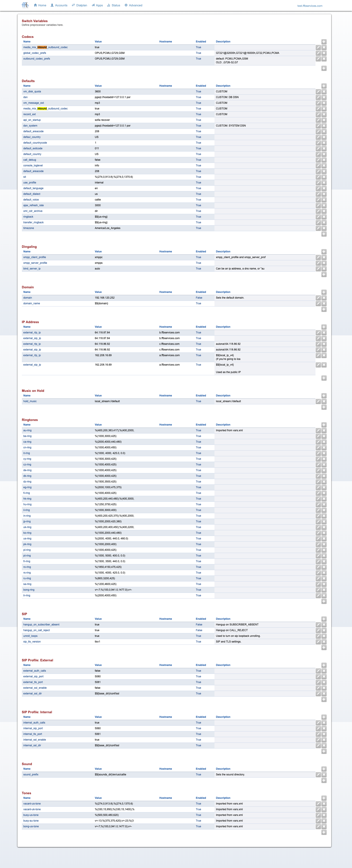Edit the busy-us-tone variable
This screenshot has height=868, width=352.
tap(318, 815)
